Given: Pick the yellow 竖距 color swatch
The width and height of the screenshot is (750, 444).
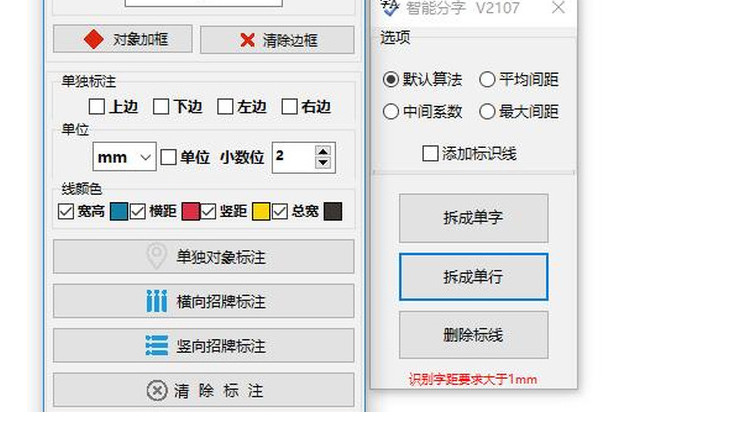Looking at the screenshot, I should coord(261,211).
